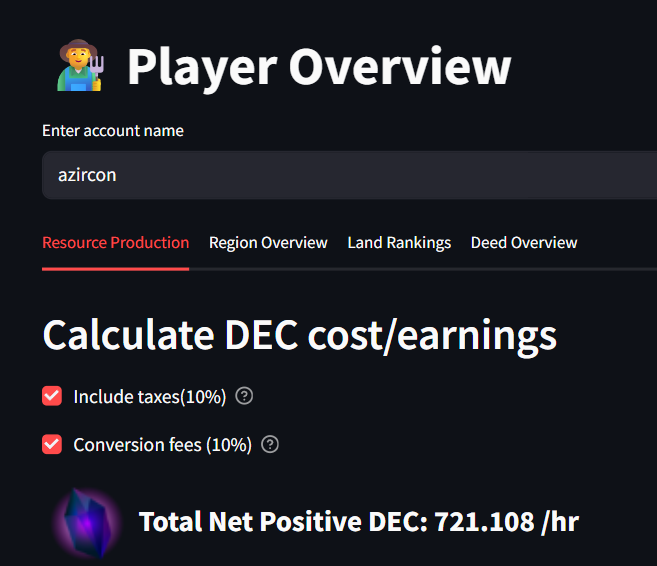Click the Player Overview page title
The width and height of the screenshot is (657, 566).
pyautogui.click(x=319, y=67)
